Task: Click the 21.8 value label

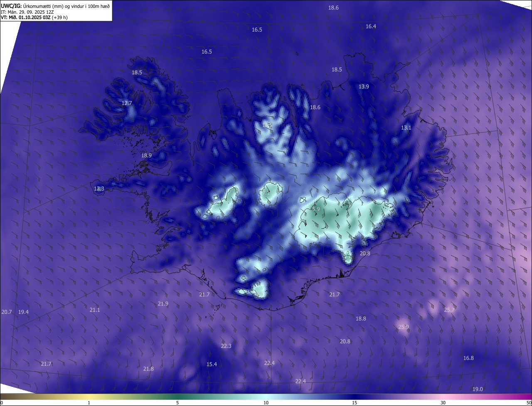Action: tap(148, 369)
